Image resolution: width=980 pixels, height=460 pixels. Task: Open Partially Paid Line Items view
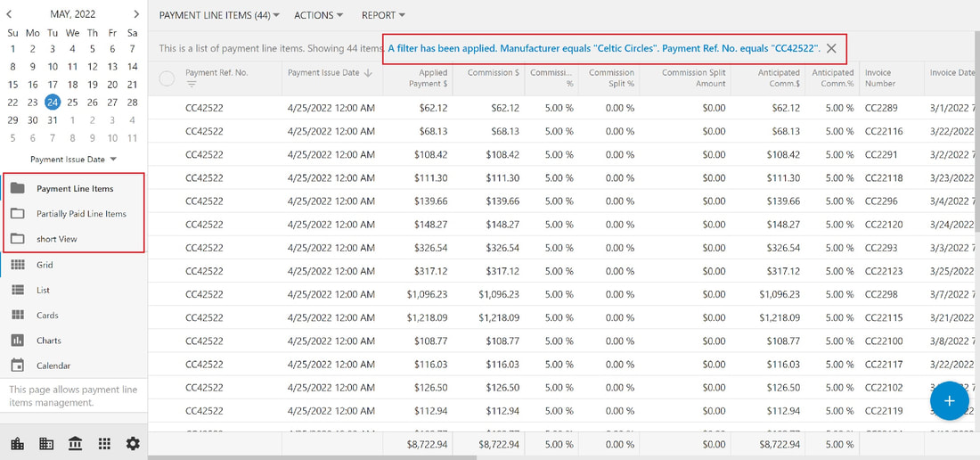tap(81, 214)
